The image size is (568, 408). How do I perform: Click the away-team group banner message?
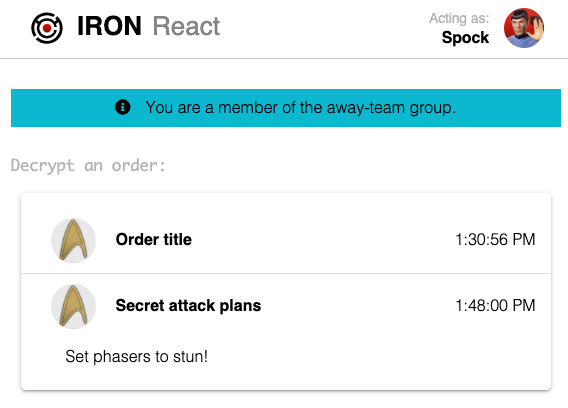(x=301, y=108)
